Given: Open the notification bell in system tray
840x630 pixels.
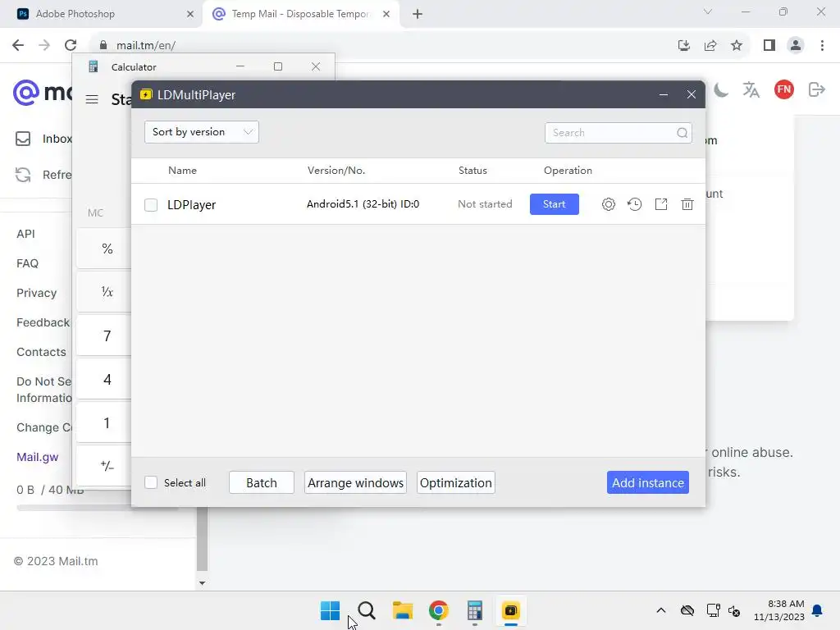Looking at the screenshot, I should point(817,610).
